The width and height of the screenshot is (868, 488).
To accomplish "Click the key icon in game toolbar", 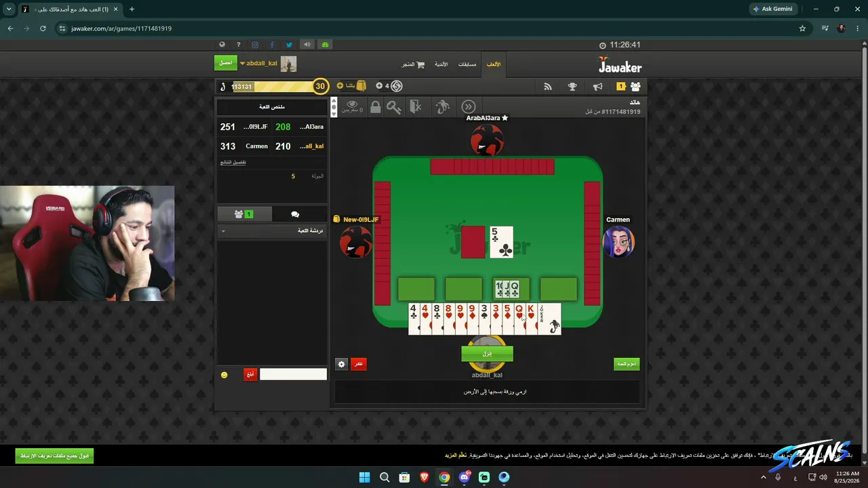I will pyautogui.click(x=394, y=107).
